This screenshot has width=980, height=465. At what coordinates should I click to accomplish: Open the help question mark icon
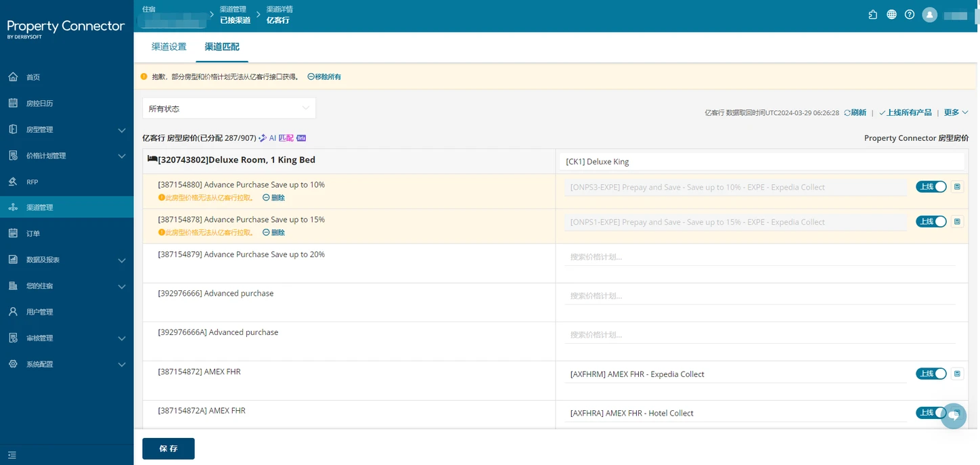[910, 14]
